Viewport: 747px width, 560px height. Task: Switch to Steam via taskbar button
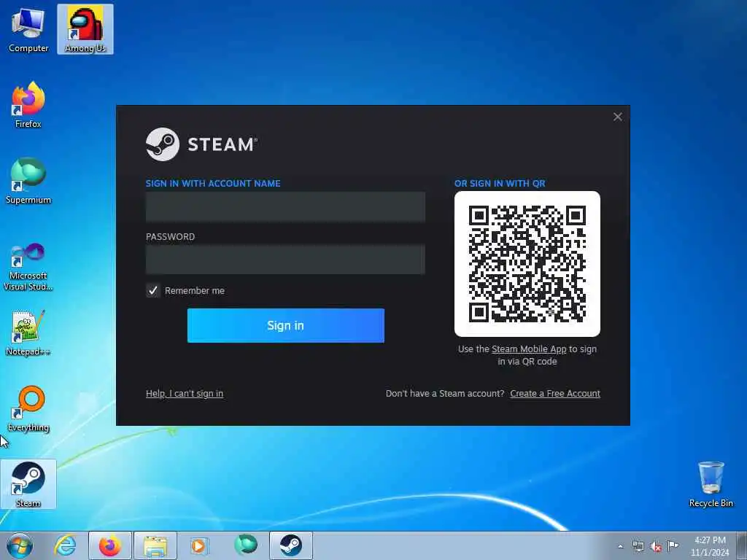click(x=291, y=545)
